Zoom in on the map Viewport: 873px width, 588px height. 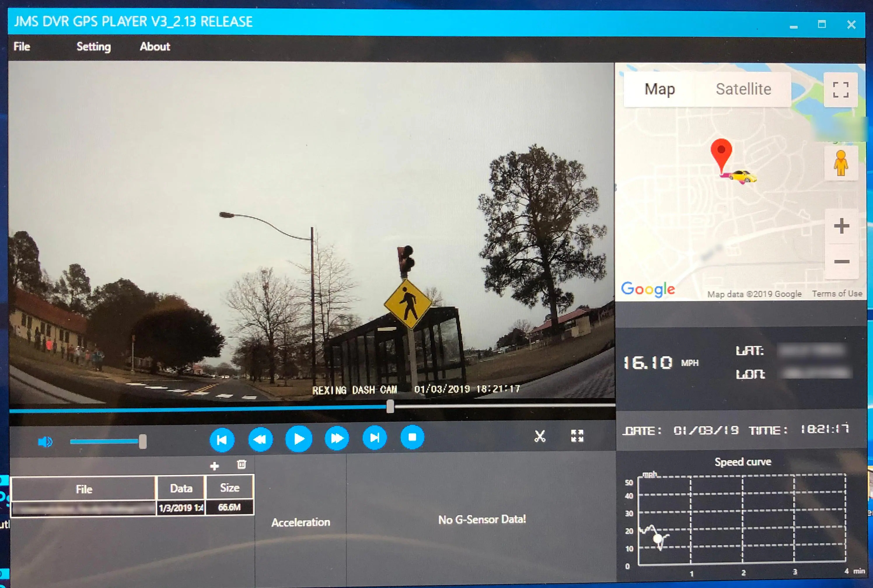point(841,226)
